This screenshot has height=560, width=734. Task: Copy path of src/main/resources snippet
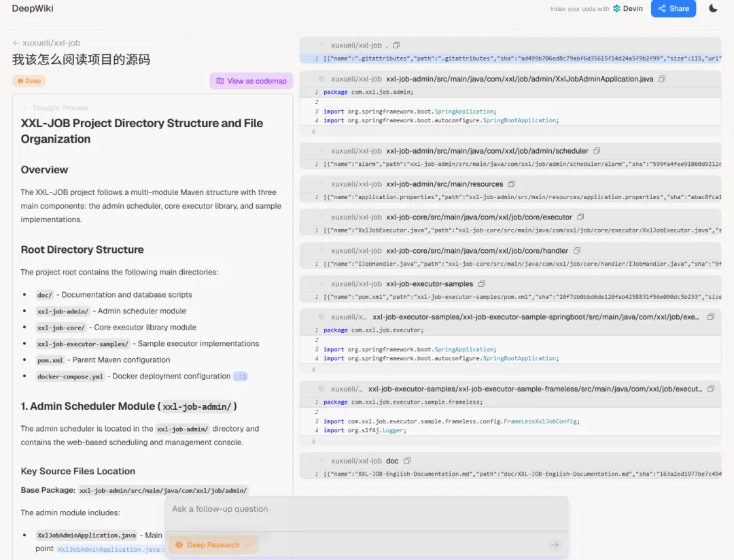512,184
